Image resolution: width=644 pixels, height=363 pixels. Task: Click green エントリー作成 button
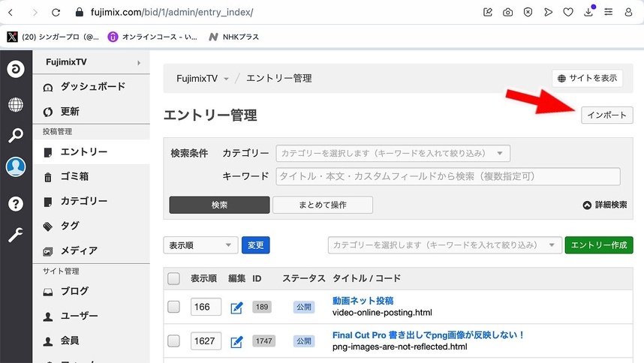tap(598, 245)
